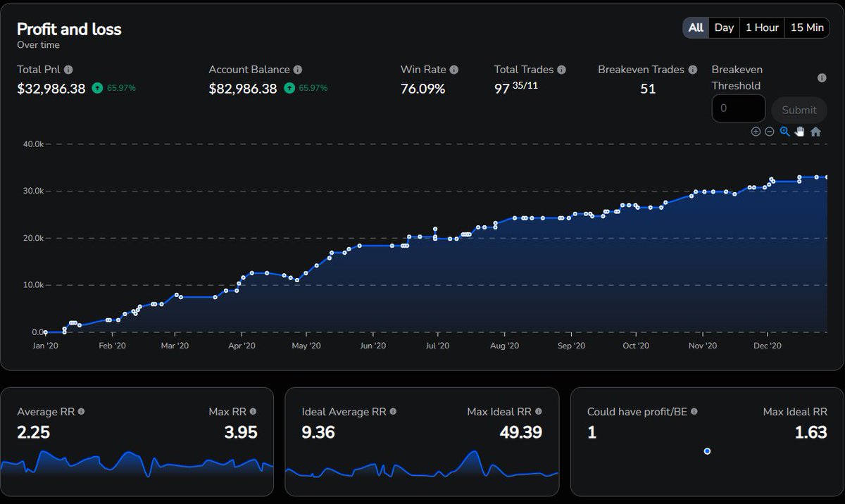Click green up arrow beside Total Pnl
Viewport: 845px width, 504px height.
coord(97,89)
